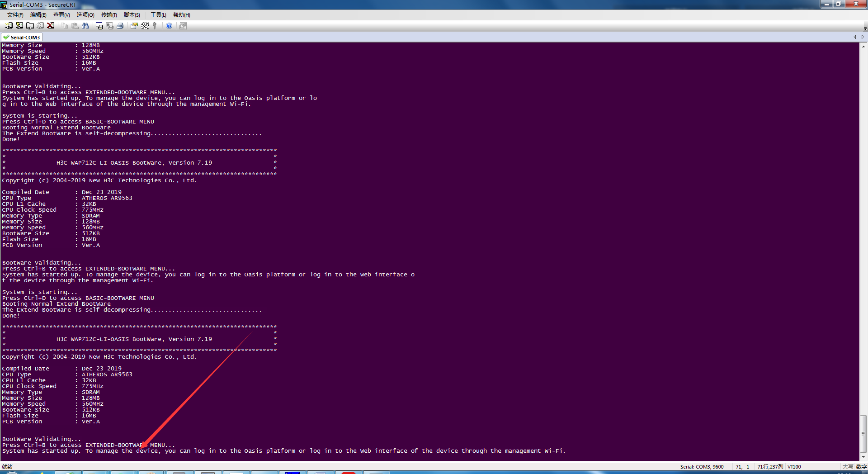Open the 传输(T) menu
The width and height of the screenshot is (868, 474).
[109, 15]
